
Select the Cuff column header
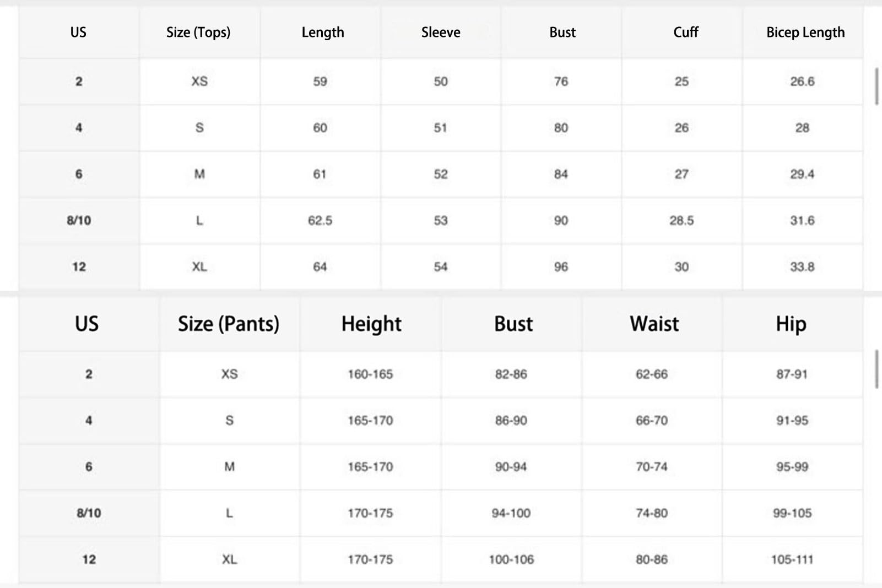coord(686,32)
